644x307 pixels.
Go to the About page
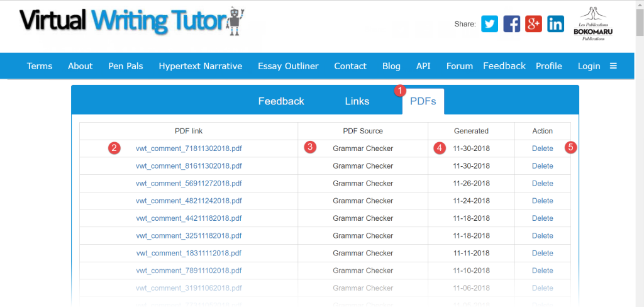[80, 66]
